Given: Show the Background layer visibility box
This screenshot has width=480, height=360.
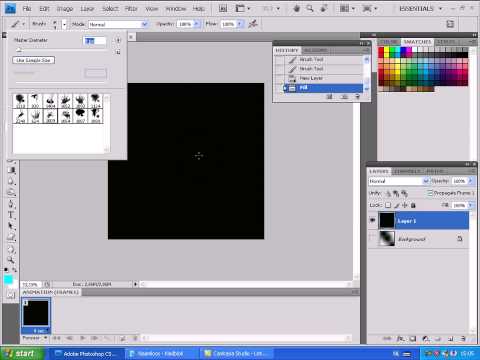Looking at the screenshot, I should point(373,239).
